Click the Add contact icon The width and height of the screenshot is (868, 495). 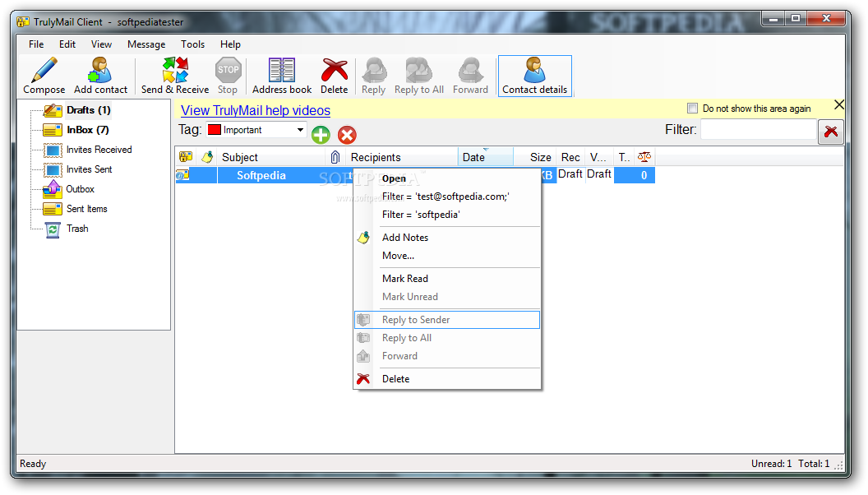pyautogui.click(x=100, y=70)
